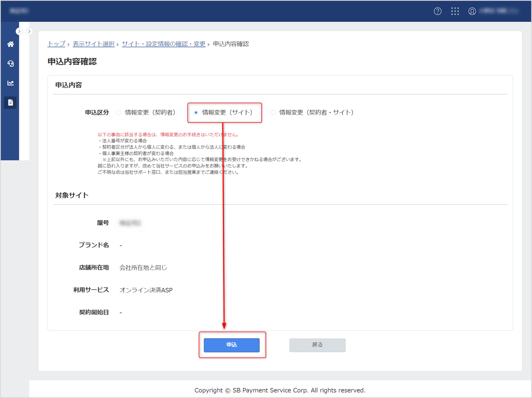Click the ブランド名 field label
Viewport: 532px width, 398px height.
pos(94,245)
